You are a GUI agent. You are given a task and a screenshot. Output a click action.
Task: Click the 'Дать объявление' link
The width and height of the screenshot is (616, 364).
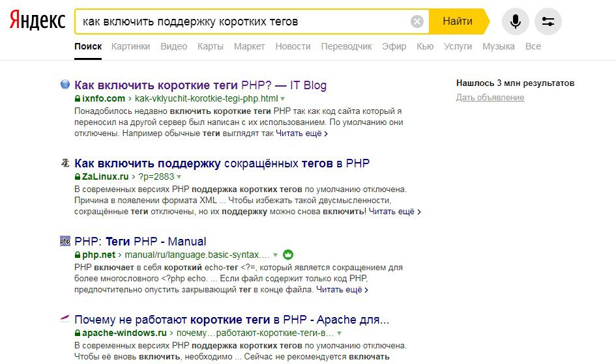pyautogui.click(x=490, y=97)
